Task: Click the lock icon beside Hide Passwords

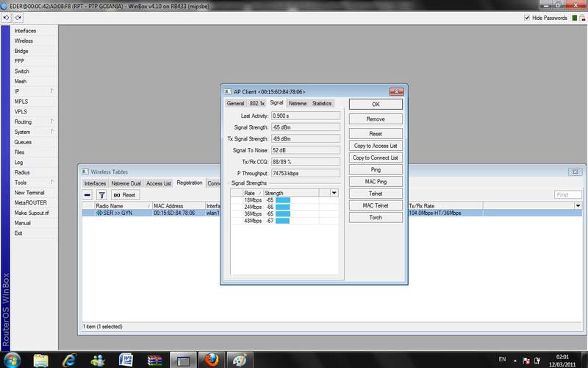Action: click(x=583, y=18)
